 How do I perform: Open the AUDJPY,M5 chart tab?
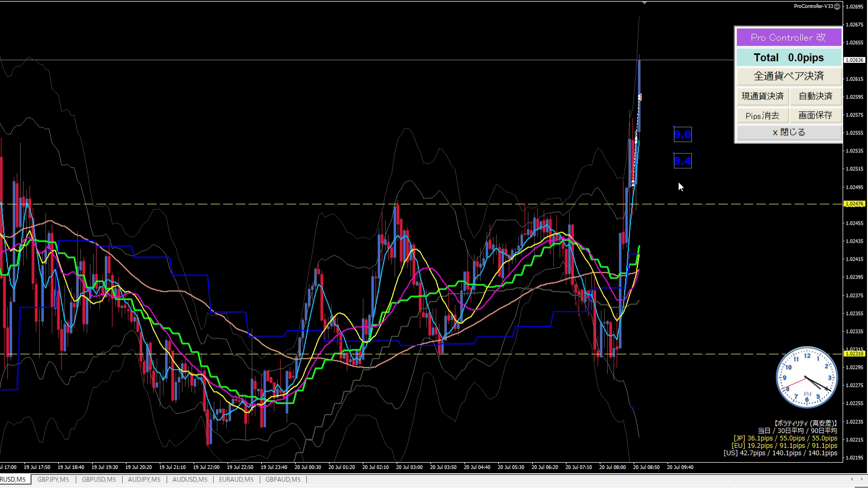pyautogui.click(x=144, y=480)
